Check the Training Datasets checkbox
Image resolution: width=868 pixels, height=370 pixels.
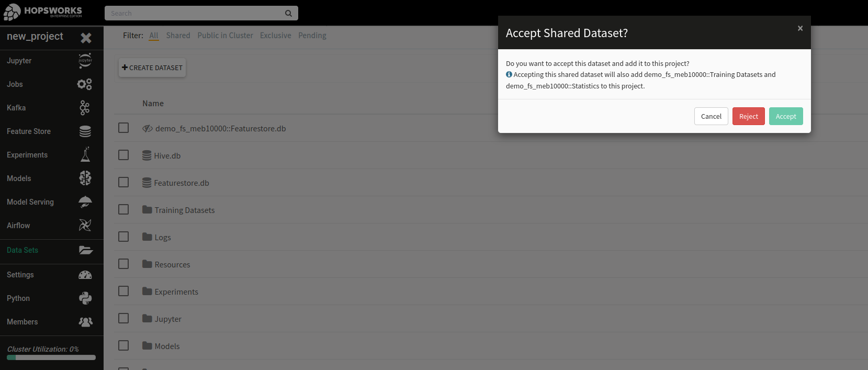123,209
